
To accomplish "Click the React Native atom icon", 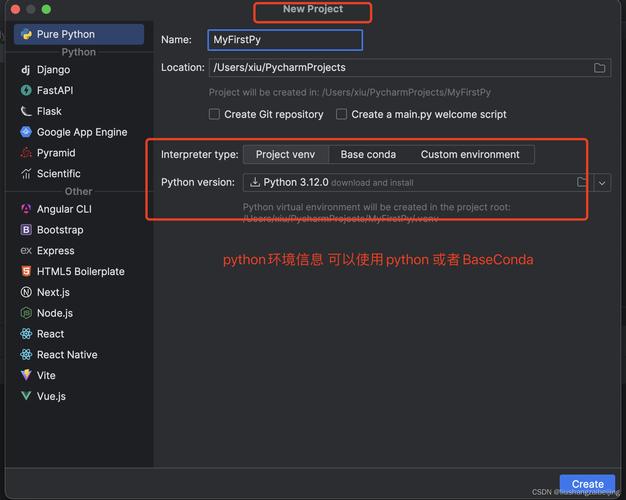I will tap(26, 355).
